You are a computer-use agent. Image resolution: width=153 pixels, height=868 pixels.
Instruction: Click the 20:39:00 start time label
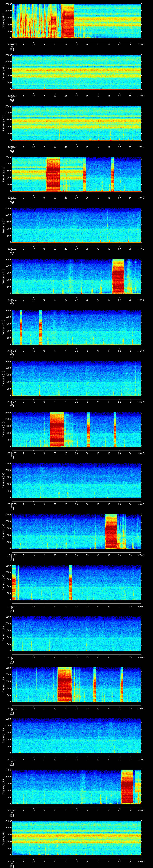coord(12,198)
